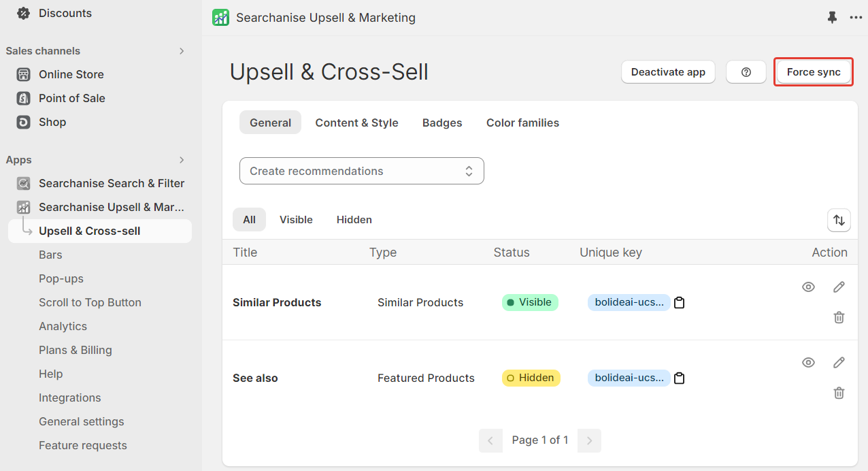Filter list by Hidden
This screenshot has height=471, width=868.
pos(354,220)
